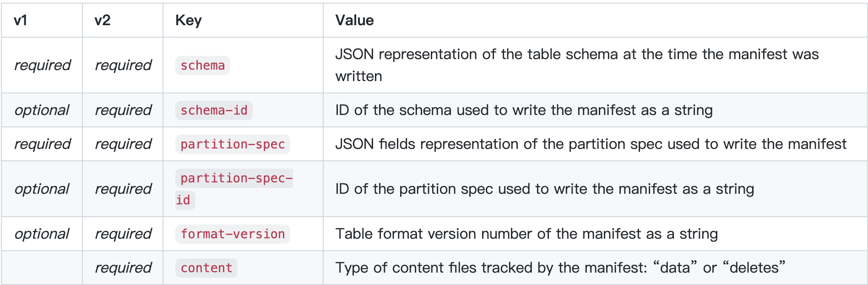Image resolution: width=868 pixels, height=285 pixels.
Task: Click the v1 "optional" cell in the schema-id row
Action: click(x=42, y=110)
